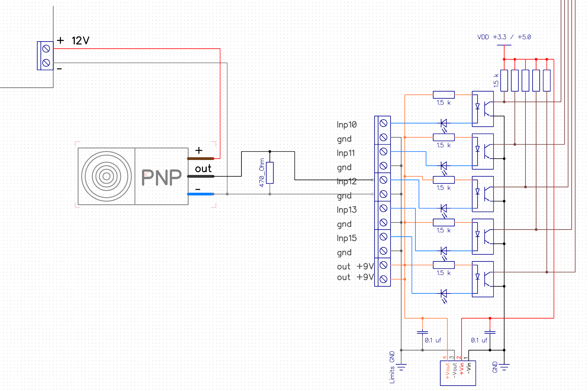Click the brown plus wire of sensor

[200, 158]
